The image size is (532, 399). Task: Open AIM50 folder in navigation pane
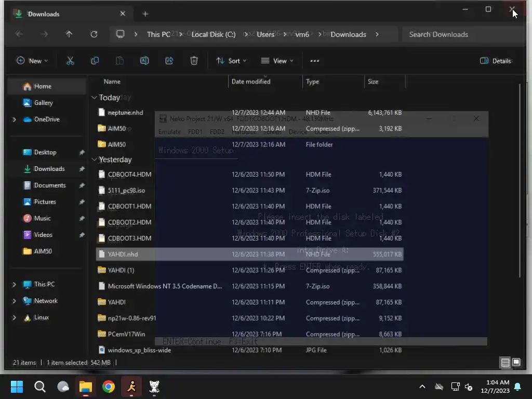tap(47, 251)
